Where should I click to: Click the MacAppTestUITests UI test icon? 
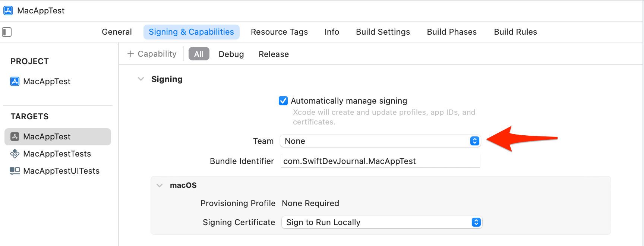pos(15,171)
